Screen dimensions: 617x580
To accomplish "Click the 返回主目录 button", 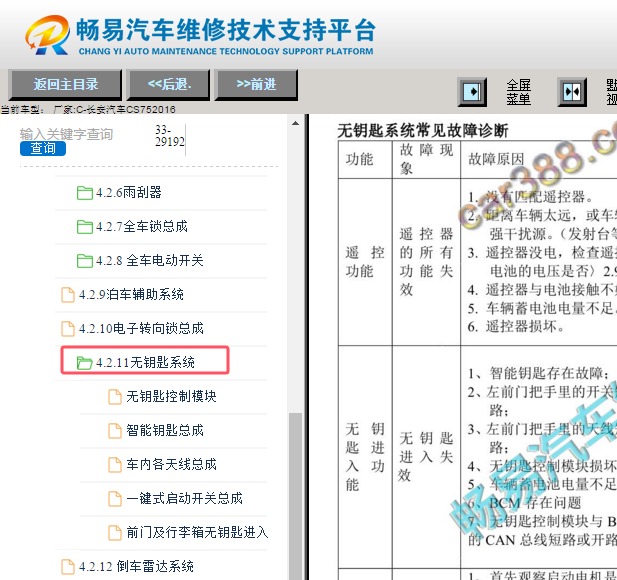I will pos(65,84).
